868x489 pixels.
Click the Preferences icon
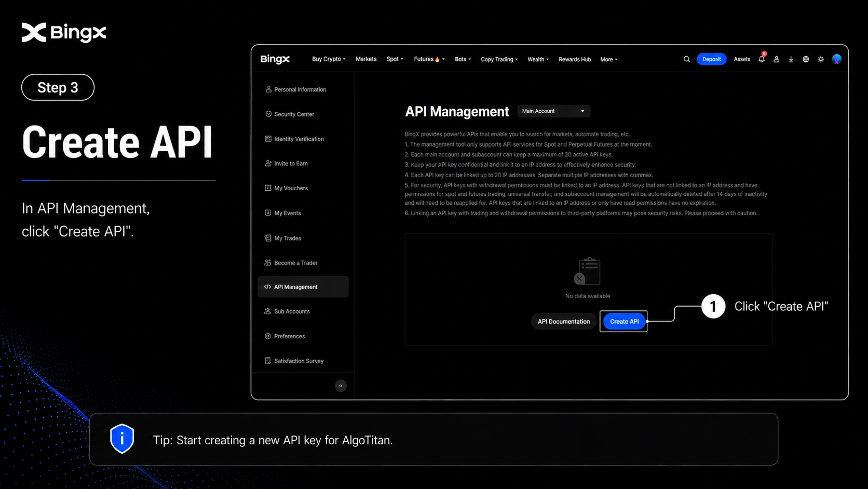tap(268, 336)
